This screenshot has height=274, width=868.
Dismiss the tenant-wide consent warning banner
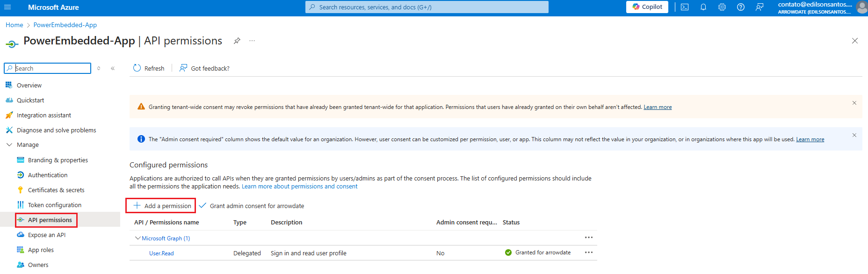click(x=854, y=103)
